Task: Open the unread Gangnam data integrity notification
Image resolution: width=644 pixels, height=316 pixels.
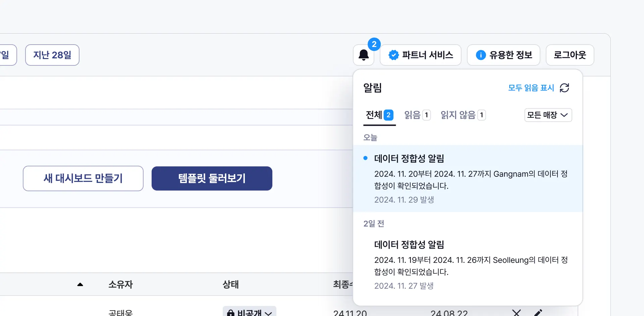Action: click(468, 178)
